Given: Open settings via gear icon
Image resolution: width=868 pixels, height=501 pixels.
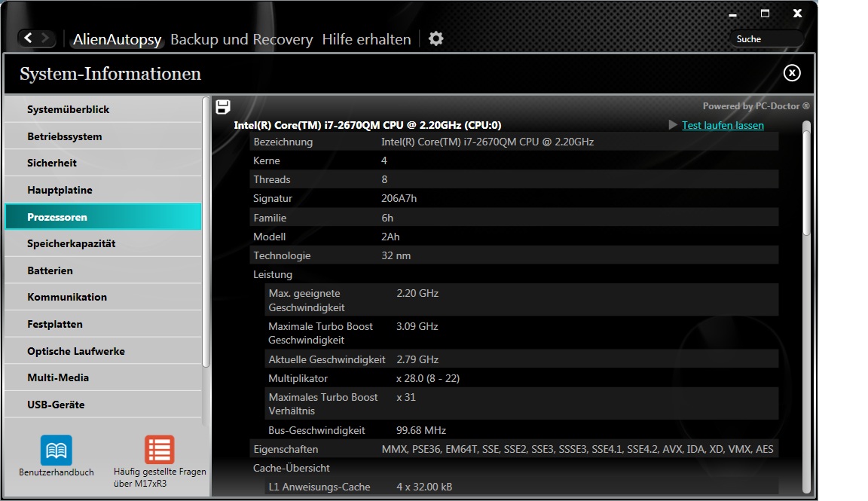Looking at the screenshot, I should pos(436,38).
